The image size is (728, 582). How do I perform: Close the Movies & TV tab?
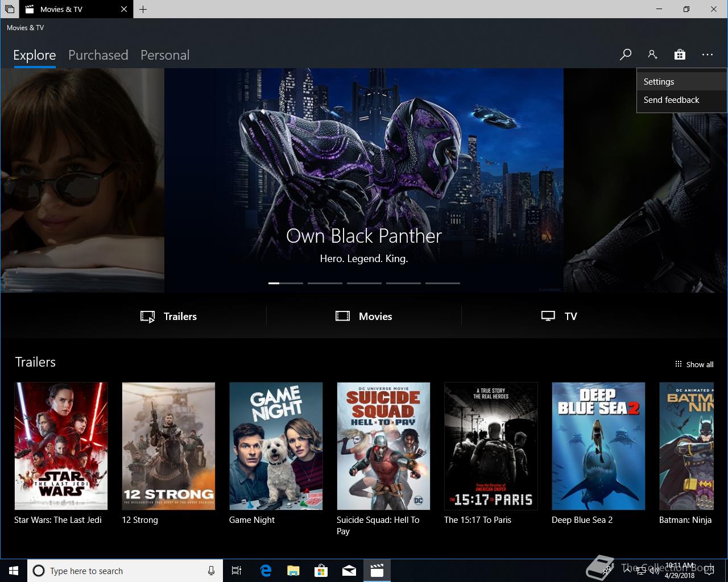[x=124, y=9]
